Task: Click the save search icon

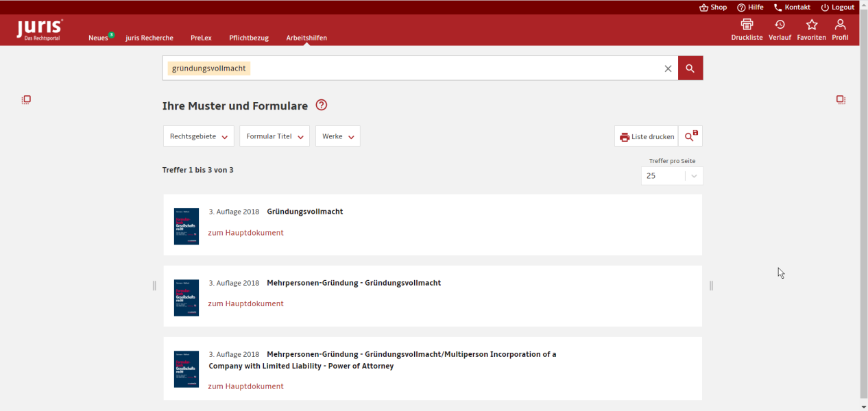Action: pos(690,136)
